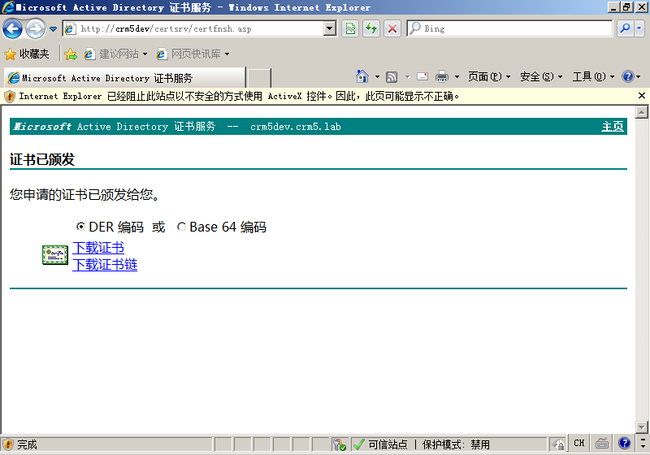650x455 pixels.
Task: Stop loading with the red X icon
Action: (x=392, y=29)
